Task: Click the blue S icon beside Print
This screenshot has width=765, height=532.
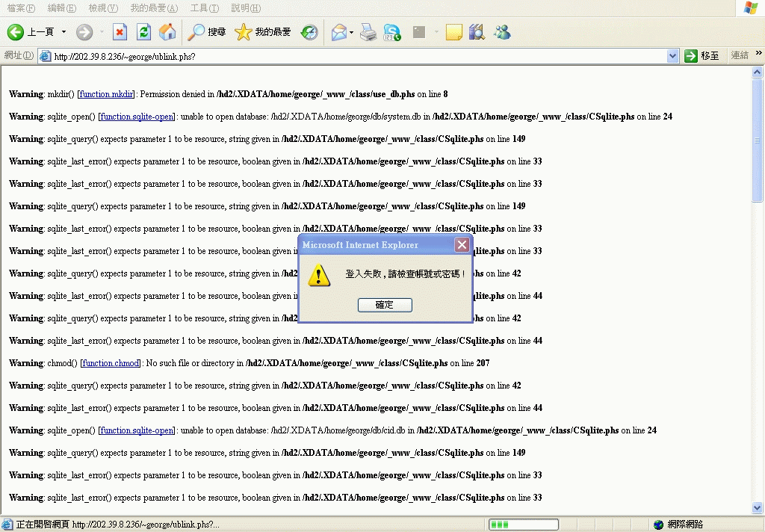Action: pyautogui.click(x=391, y=32)
